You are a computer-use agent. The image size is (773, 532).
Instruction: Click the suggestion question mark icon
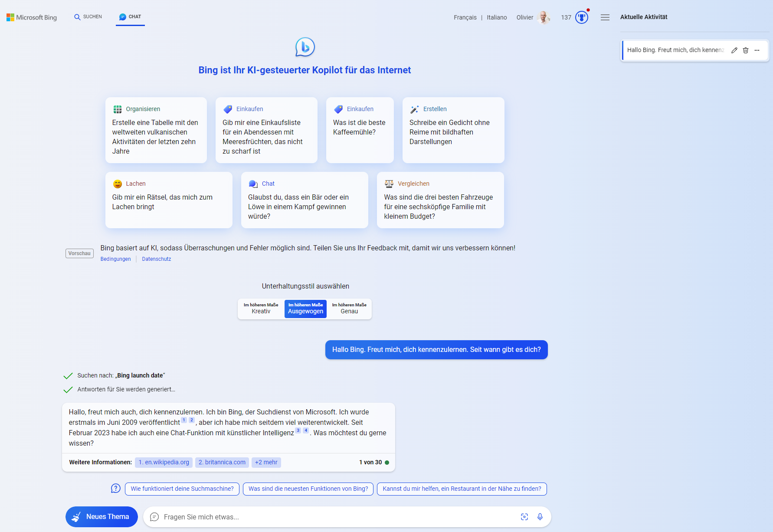tap(116, 489)
